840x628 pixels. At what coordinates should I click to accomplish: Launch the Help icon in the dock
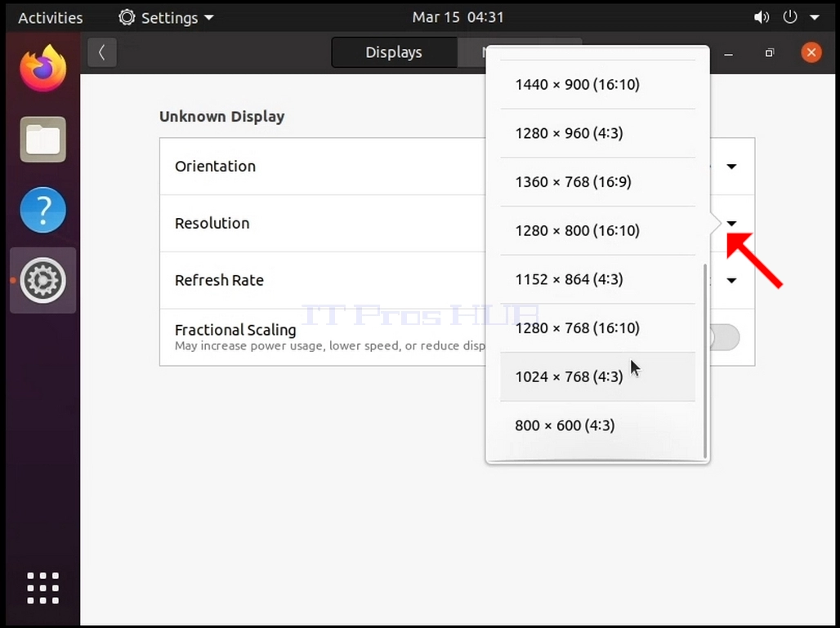tap(42, 209)
